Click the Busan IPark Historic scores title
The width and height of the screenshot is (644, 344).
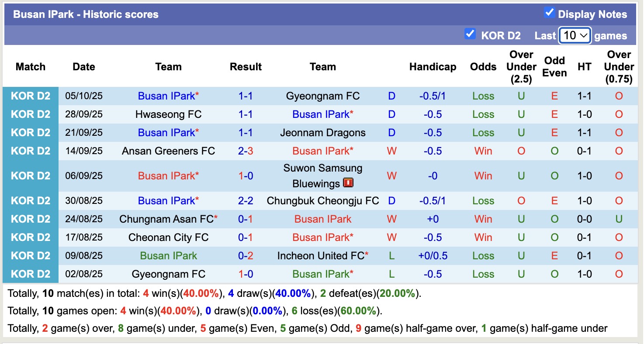pyautogui.click(x=86, y=14)
